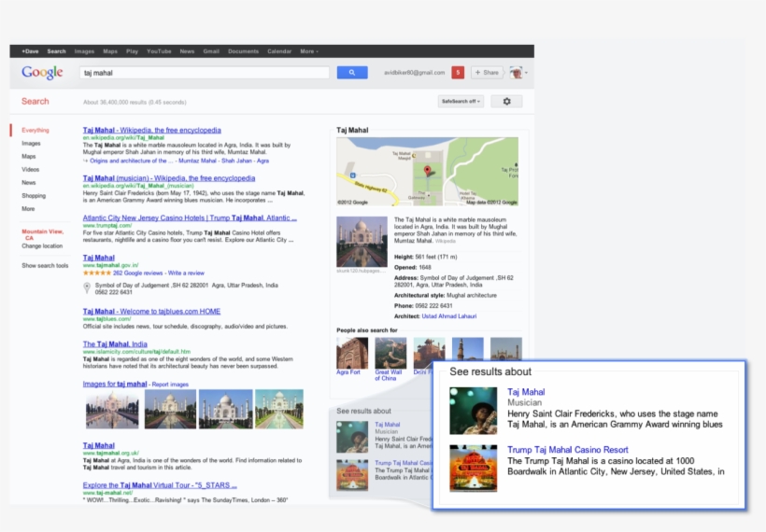The width and height of the screenshot is (766, 532).
Task: Open Taj Mahal - Wikedia free encyclopedia result
Action: pos(152,131)
